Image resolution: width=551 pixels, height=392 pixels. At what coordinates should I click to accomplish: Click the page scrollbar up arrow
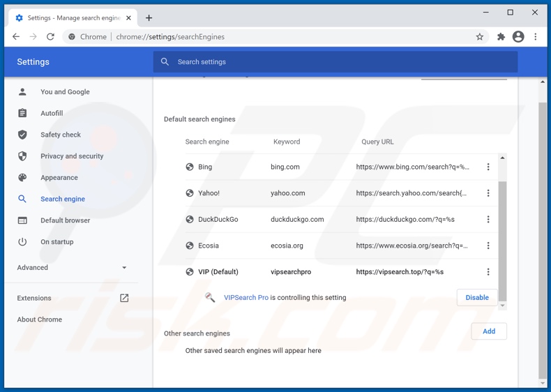click(x=543, y=82)
